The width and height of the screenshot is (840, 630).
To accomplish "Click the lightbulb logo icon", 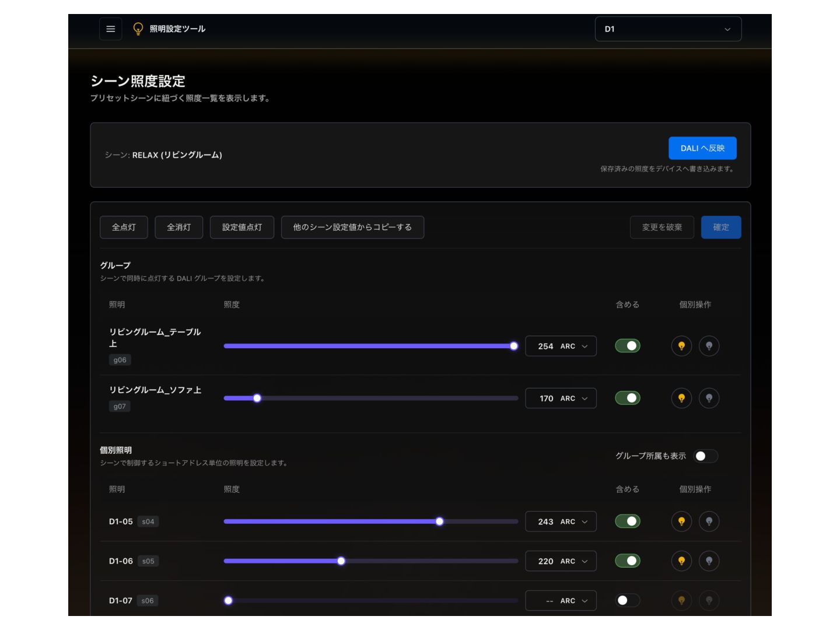I will 138,29.
